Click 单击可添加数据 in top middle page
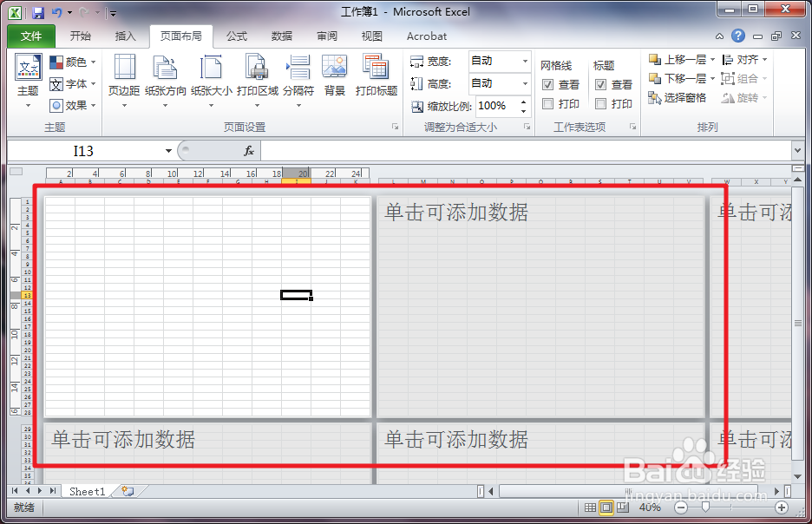 pos(455,213)
